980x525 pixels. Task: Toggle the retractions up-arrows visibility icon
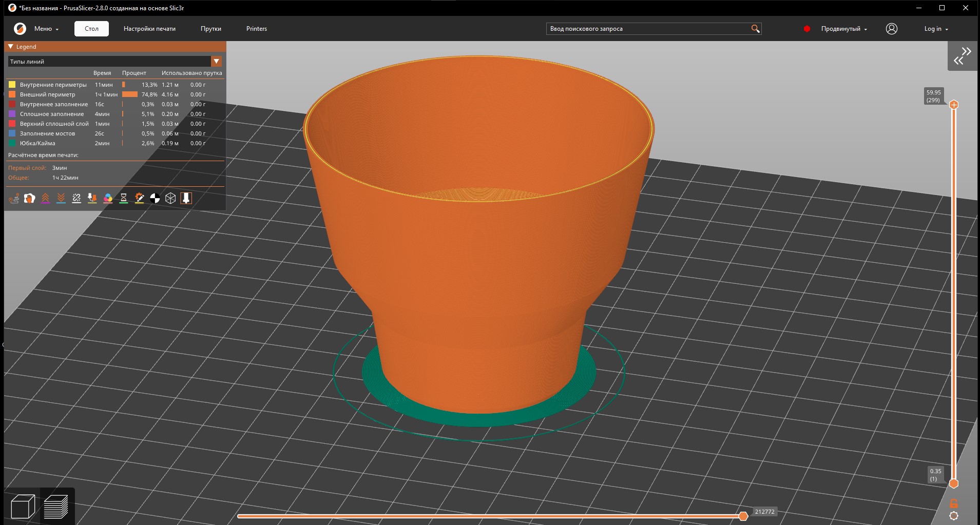click(45, 198)
